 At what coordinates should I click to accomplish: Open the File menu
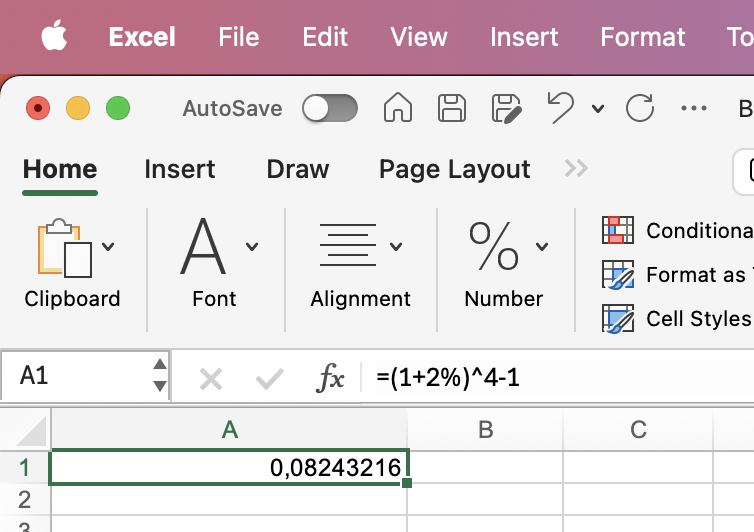coord(239,37)
